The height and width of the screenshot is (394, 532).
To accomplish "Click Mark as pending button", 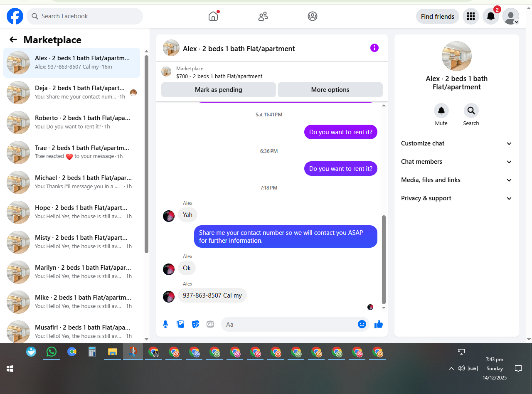I will (219, 90).
